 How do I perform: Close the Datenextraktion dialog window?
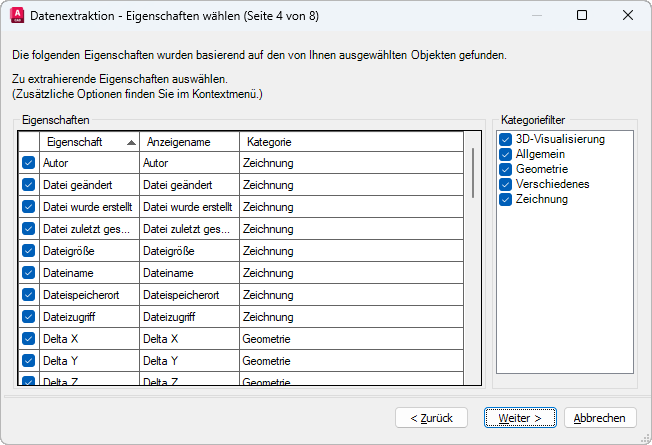click(x=627, y=15)
